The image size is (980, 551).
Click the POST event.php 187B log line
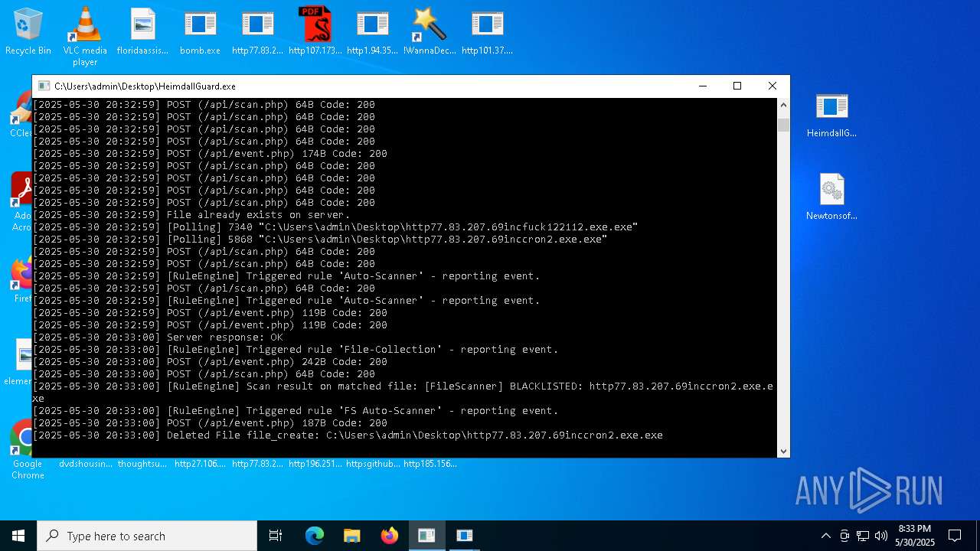pos(211,423)
